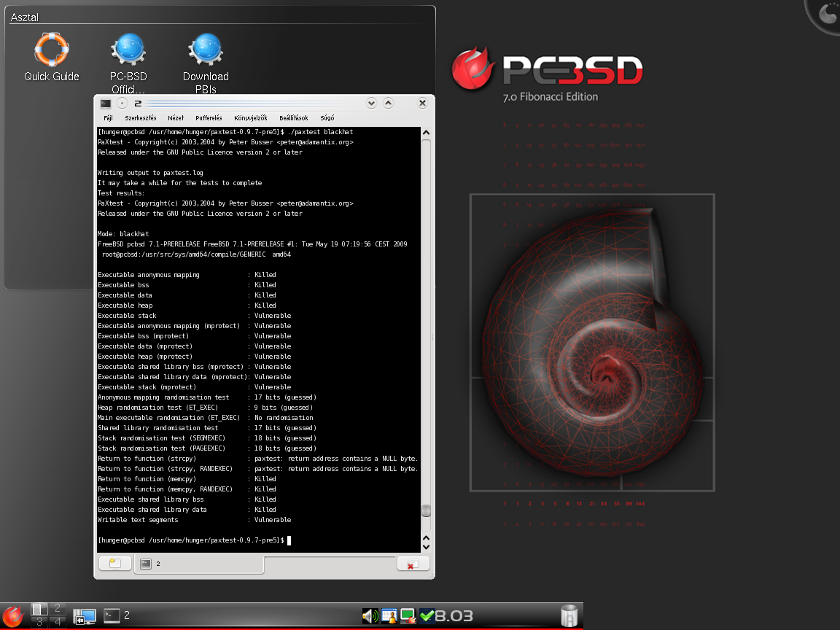Click the green checkmark update tray icon

point(427,616)
